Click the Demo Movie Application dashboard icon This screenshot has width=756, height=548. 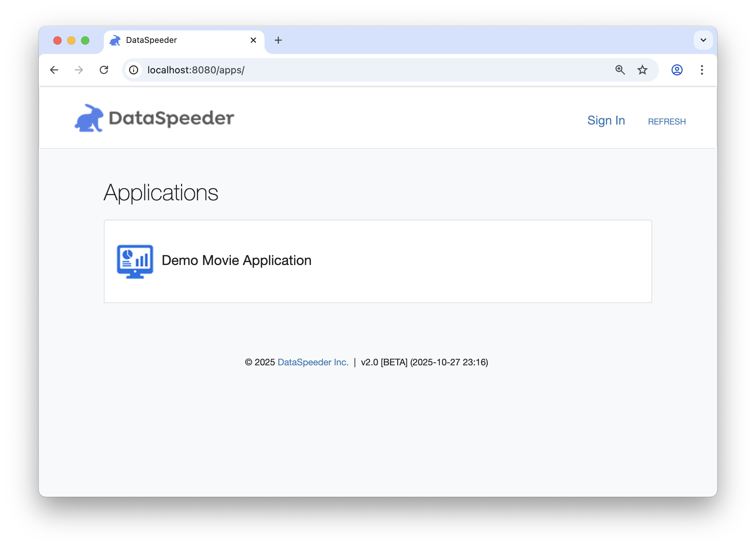coord(135,261)
